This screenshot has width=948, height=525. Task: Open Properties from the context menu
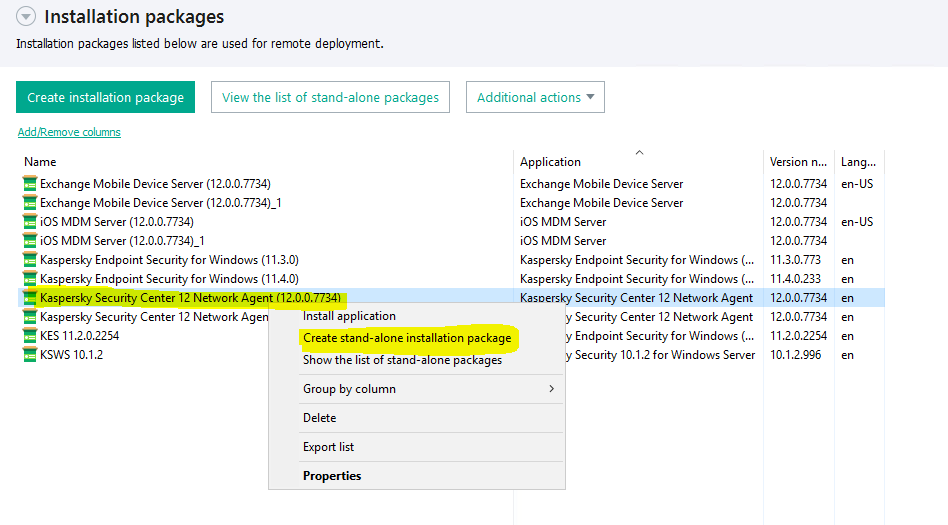[332, 476]
